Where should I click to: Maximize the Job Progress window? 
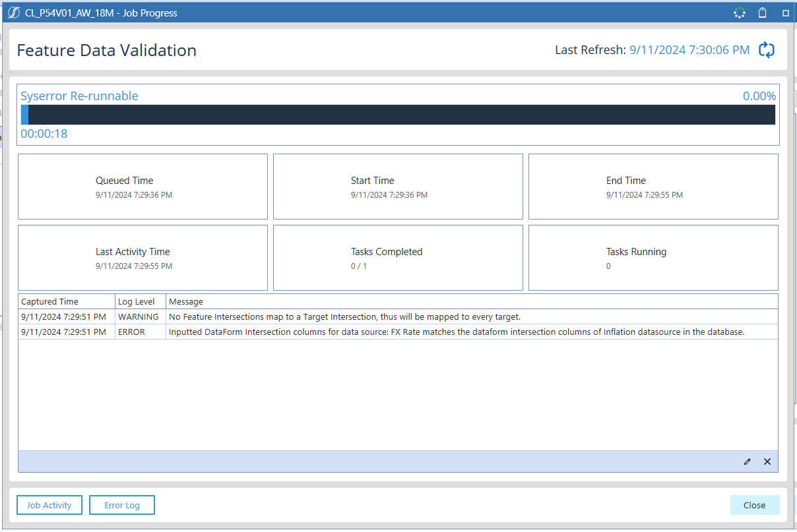[x=785, y=13]
